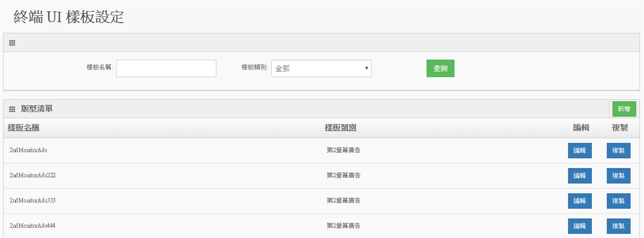Screen dimensions: 644x238
Task: Open the 樣板類別 dropdown showing 全部
Action: click(321, 68)
